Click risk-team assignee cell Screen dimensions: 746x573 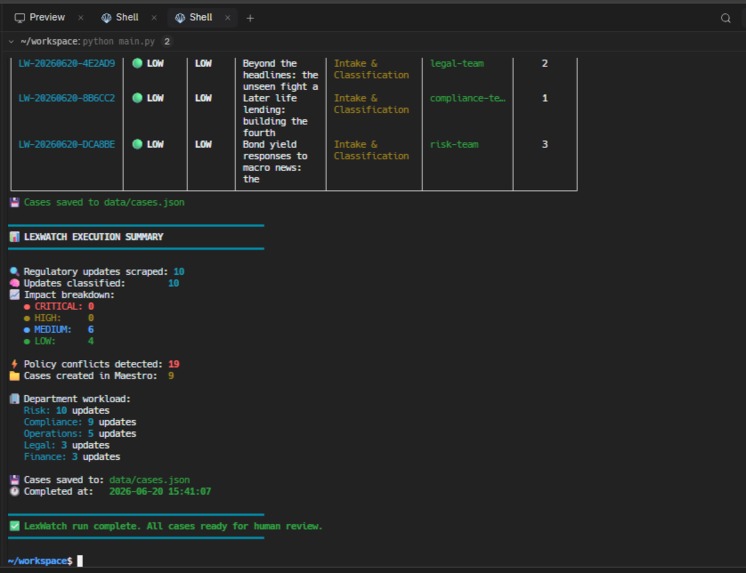(454, 144)
